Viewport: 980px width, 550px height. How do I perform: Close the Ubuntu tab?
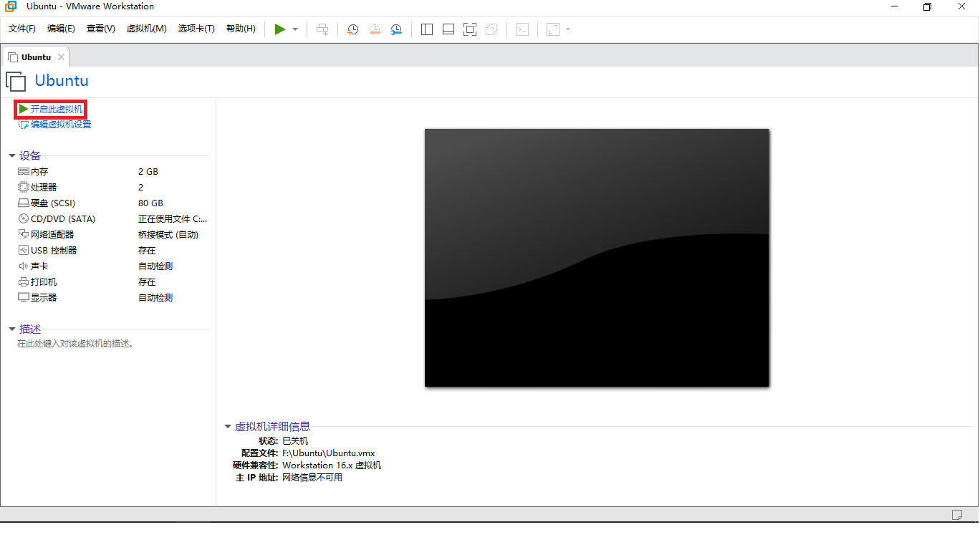(62, 57)
